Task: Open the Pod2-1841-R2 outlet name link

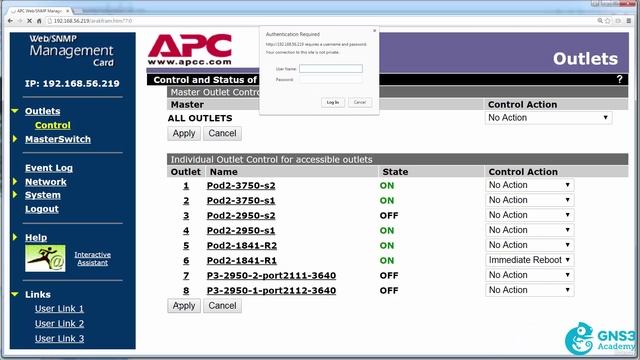Action: click(242, 246)
